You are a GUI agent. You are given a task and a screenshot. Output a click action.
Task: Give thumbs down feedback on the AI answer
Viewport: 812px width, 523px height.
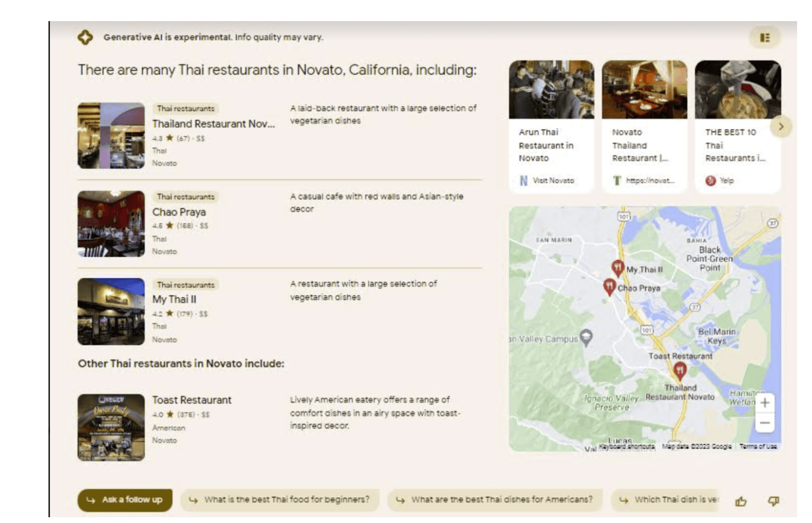pyautogui.click(x=773, y=501)
